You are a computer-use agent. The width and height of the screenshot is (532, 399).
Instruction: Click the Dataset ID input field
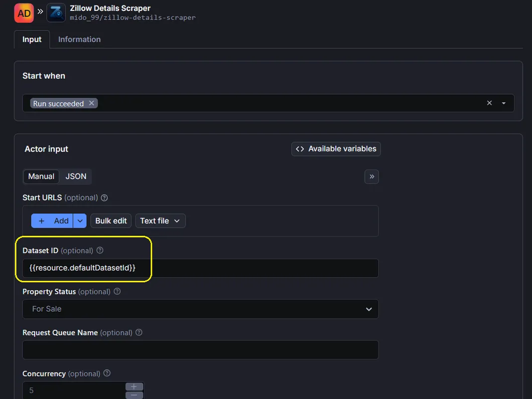(x=200, y=268)
